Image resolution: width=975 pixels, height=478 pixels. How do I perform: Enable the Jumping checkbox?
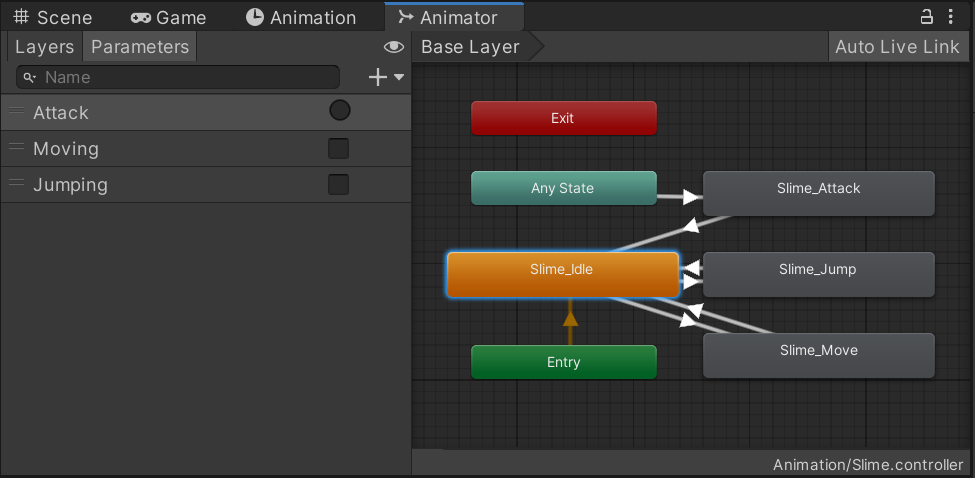[338, 185]
